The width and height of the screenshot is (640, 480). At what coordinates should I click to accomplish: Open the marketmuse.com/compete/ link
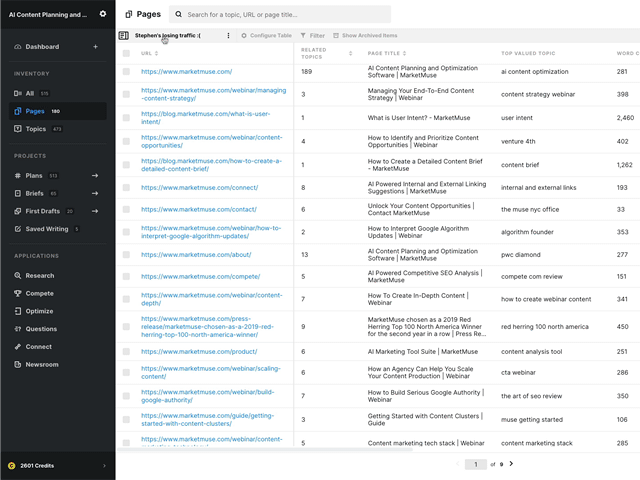(x=200, y=276)
